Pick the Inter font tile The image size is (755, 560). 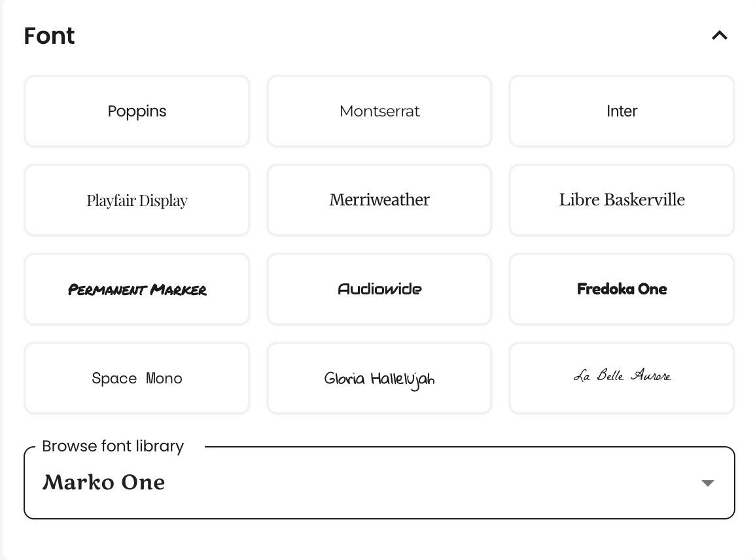(x=622, y=111)
